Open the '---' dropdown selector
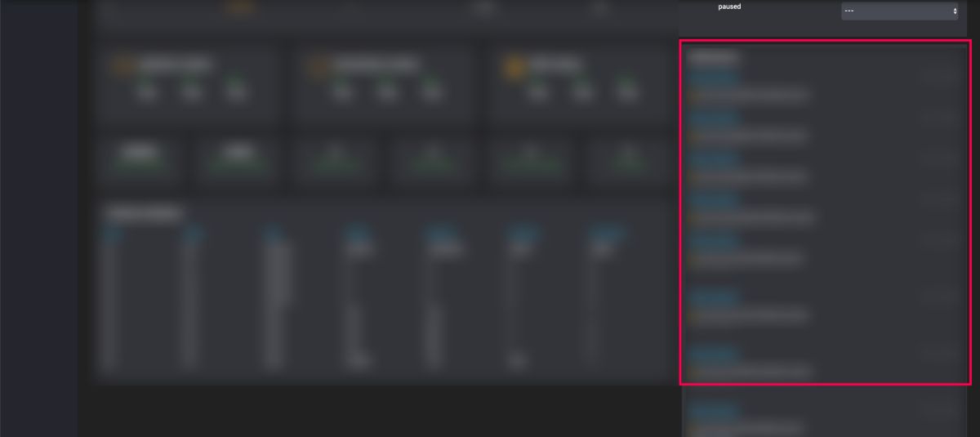The image size is (980, 437). coord(900,11)
